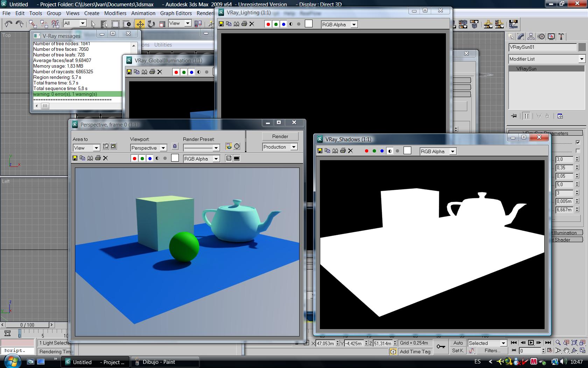588x368 pixels.
Task: Open RGB Alpha dropdown in VRay_Lighting window
Action: 339,25
